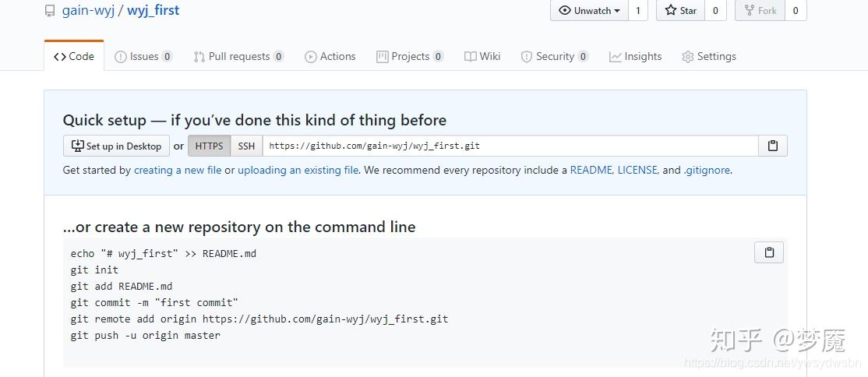Select the HTTPS protocol toggle
Screen dimensions: 868x377
tap(210, 146)
